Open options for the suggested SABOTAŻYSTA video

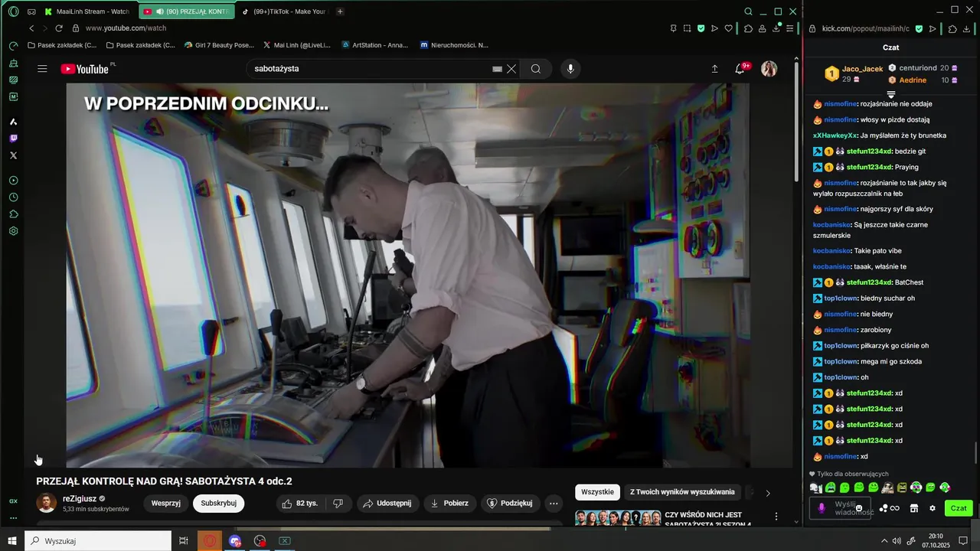pyautogui.click(x=776, y=517)
